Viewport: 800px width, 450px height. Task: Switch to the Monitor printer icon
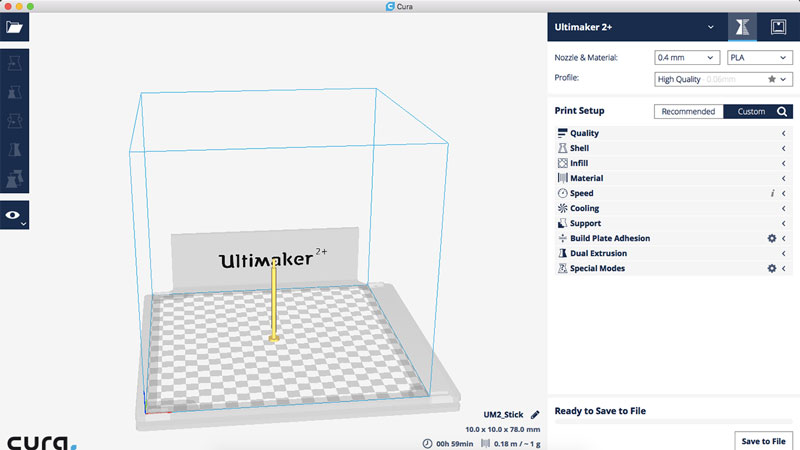[x=778, y=27]
